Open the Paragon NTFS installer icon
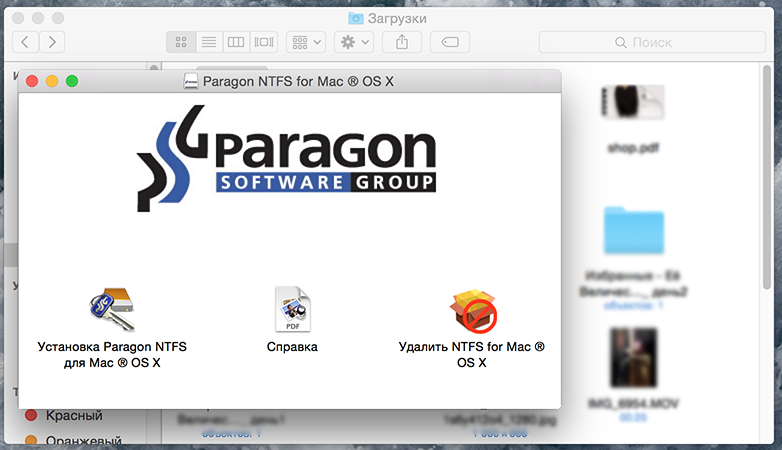782x450 pixels. (x=112, y=309)
